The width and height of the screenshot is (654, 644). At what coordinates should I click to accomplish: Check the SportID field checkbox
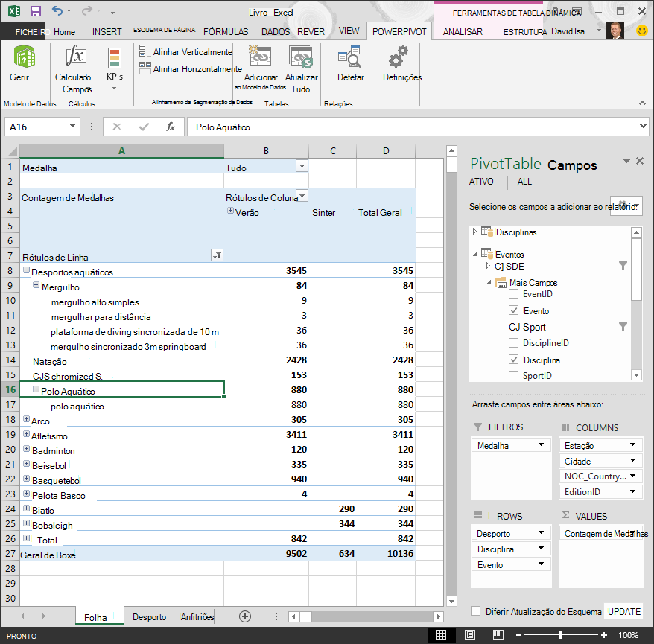pos(513,375)
